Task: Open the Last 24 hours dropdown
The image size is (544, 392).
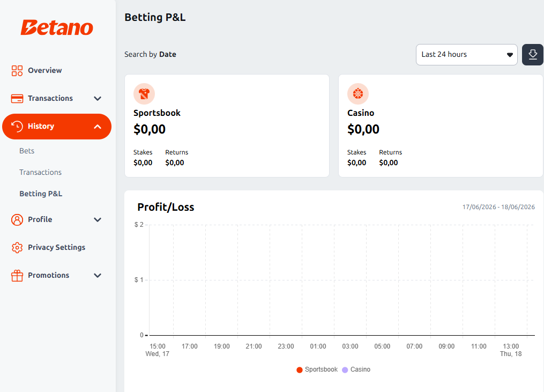Action: click(467, 55)
